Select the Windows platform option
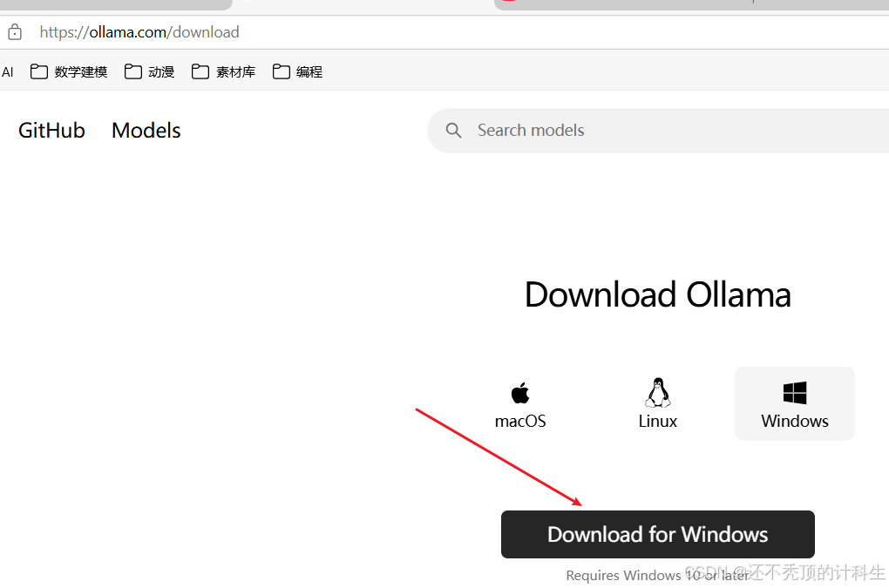Screen dimensions: 889x588 click(795, 404)
